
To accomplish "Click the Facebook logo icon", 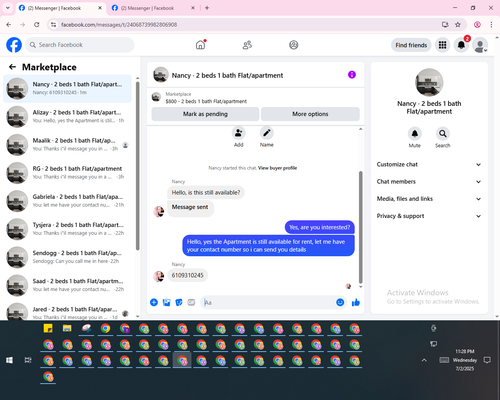I will click(14, 45).
